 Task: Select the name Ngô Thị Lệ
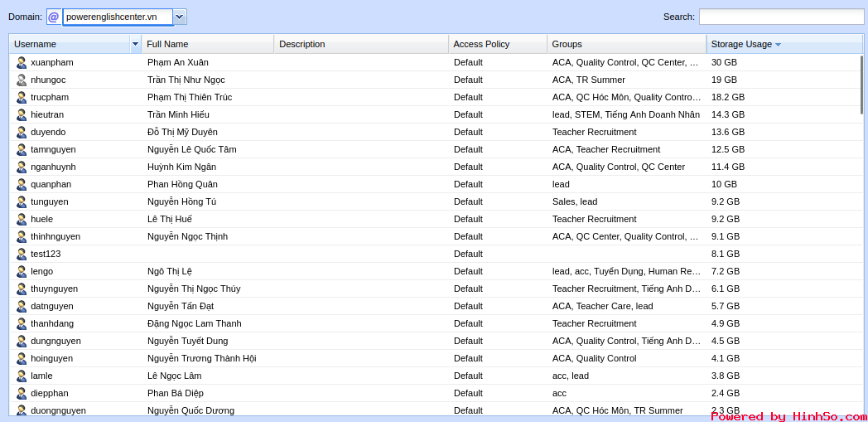coord(170,271)
